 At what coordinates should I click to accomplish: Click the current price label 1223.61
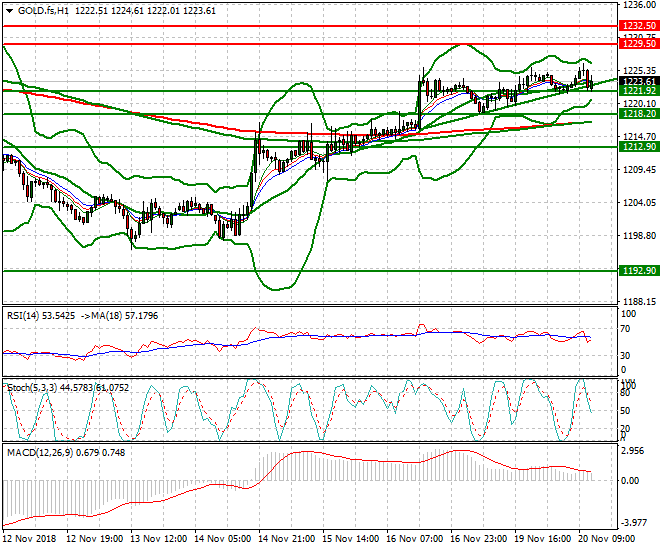pyautogui.click(x=639, y=82)
